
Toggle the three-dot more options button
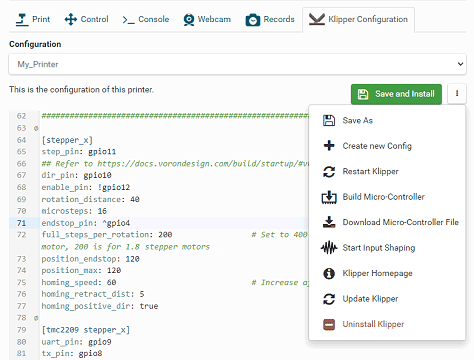pos(457,94)
